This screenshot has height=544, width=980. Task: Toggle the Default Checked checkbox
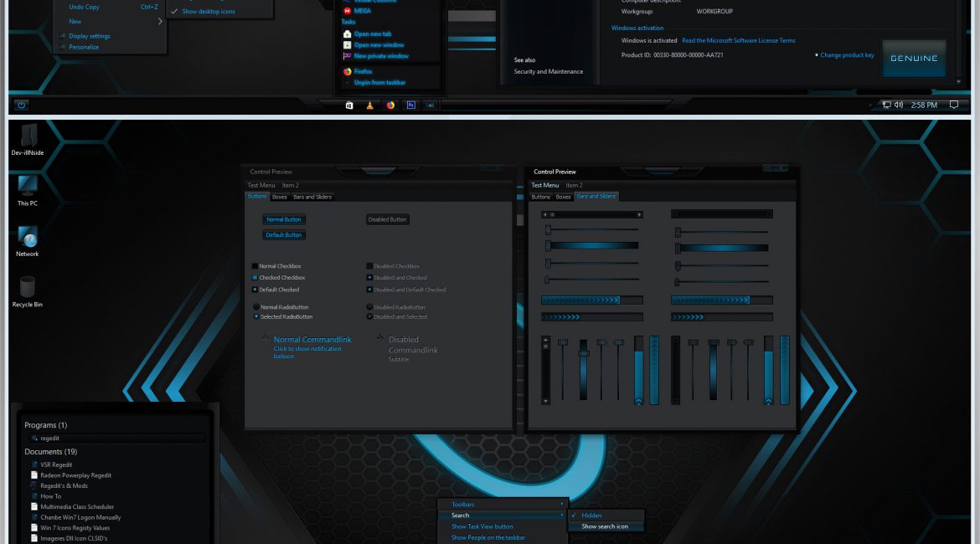(x=255, y=290)
